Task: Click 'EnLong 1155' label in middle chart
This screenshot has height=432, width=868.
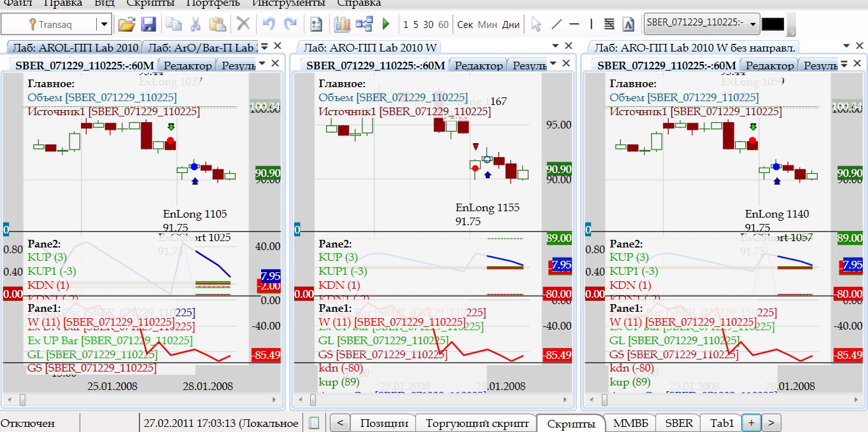Action: point(487,207)
